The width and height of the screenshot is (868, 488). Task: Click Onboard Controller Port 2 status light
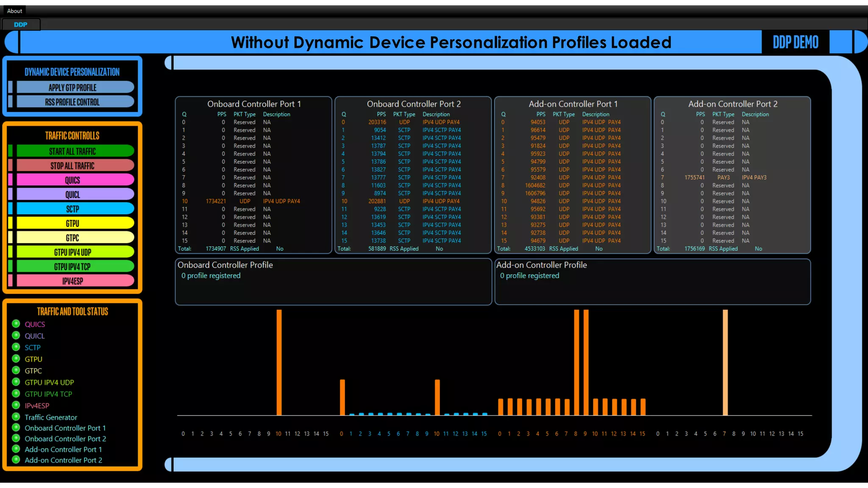pyautogui.click(x=16, y=438)
